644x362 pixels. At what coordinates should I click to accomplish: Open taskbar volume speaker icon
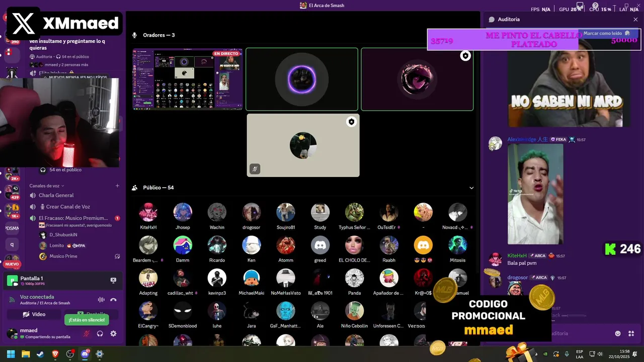coord(601,354)
